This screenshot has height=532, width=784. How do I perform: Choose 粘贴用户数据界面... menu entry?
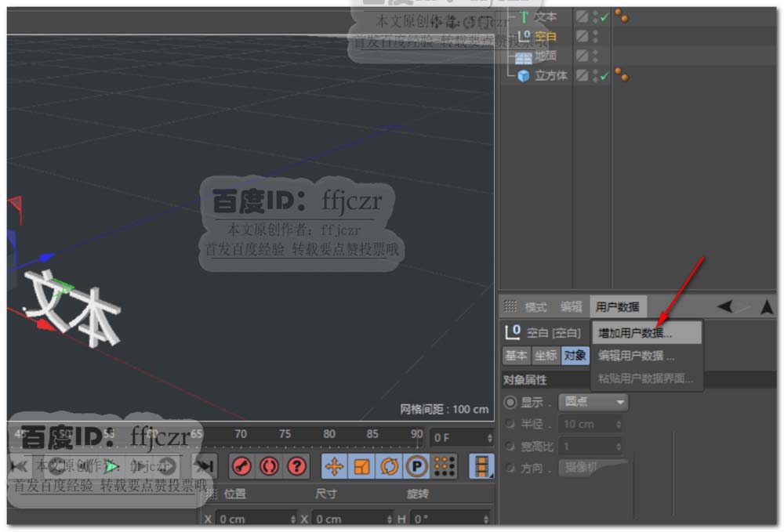click(x=647, y=378)
